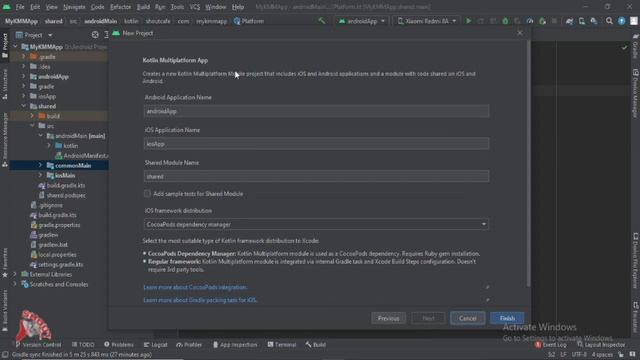Expand External Libraries node
The height and width of the screenshot is (360, 640).
[x=15, y=274]
